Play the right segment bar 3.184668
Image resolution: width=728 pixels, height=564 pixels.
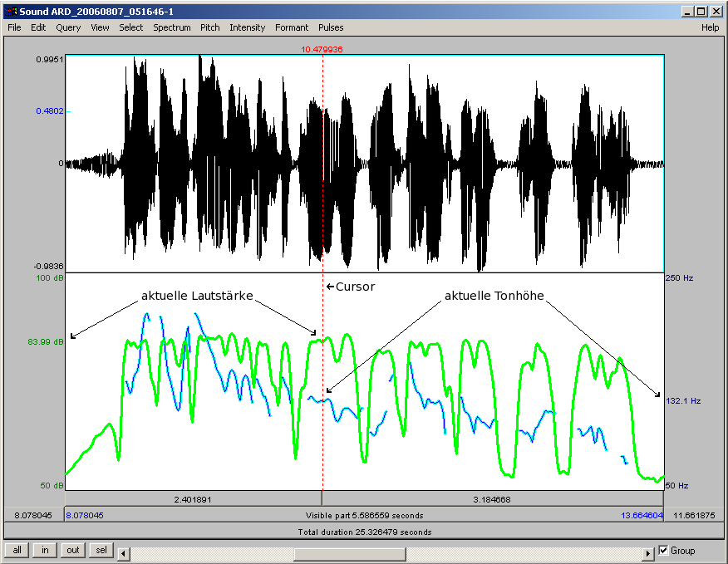point(493,499)
